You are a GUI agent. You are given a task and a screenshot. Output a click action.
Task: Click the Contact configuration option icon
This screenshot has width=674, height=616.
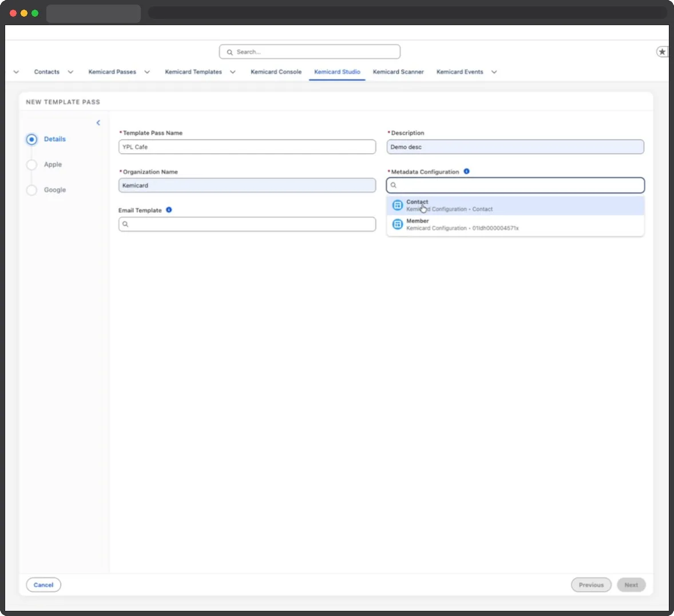click(398, 205)
